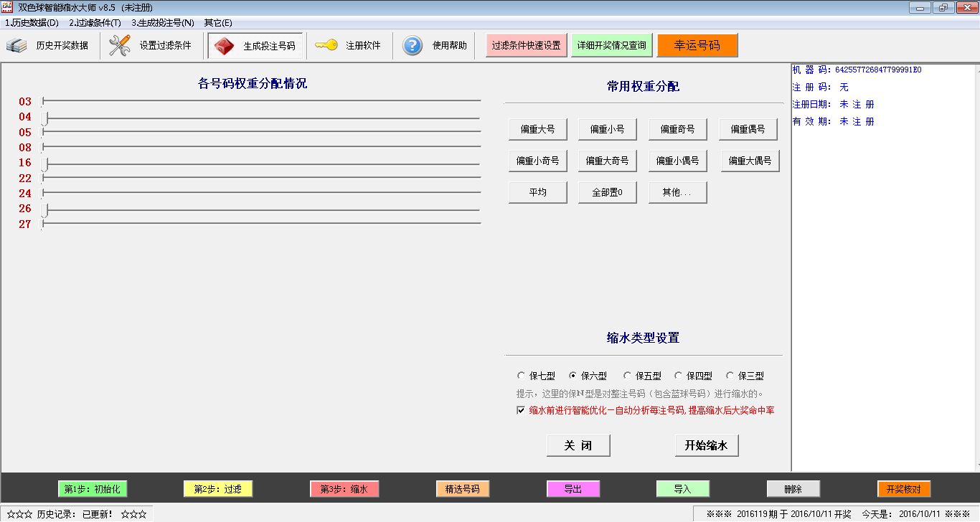Select the 保五型 radio option

627,376
